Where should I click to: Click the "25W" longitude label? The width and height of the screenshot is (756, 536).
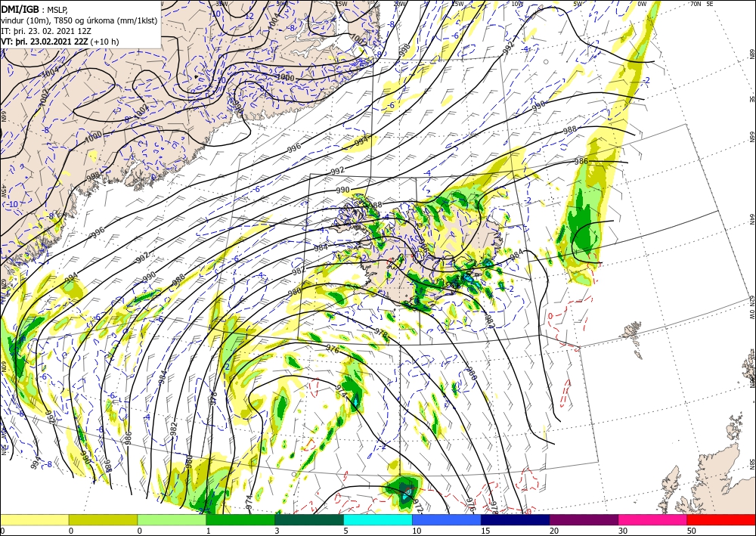341,4
